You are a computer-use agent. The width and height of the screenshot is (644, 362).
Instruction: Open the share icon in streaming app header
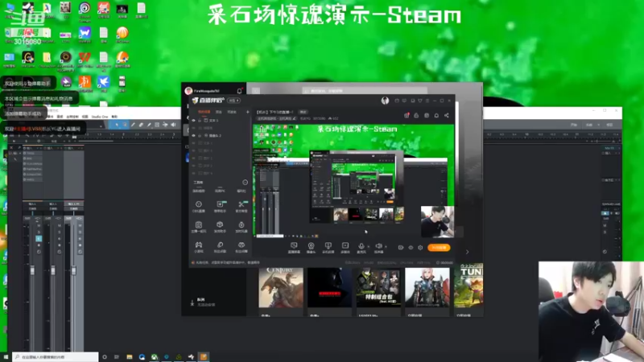tap(447, 116)
